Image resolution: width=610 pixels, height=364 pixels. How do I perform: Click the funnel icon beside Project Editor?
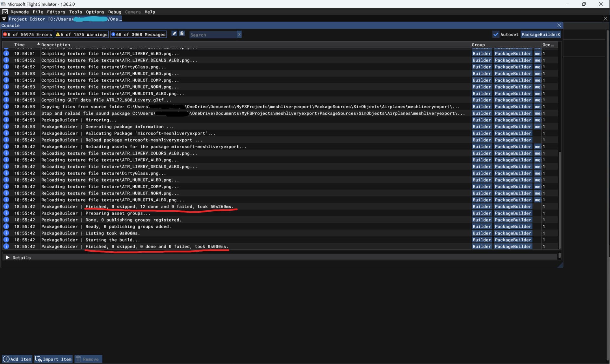4,19
